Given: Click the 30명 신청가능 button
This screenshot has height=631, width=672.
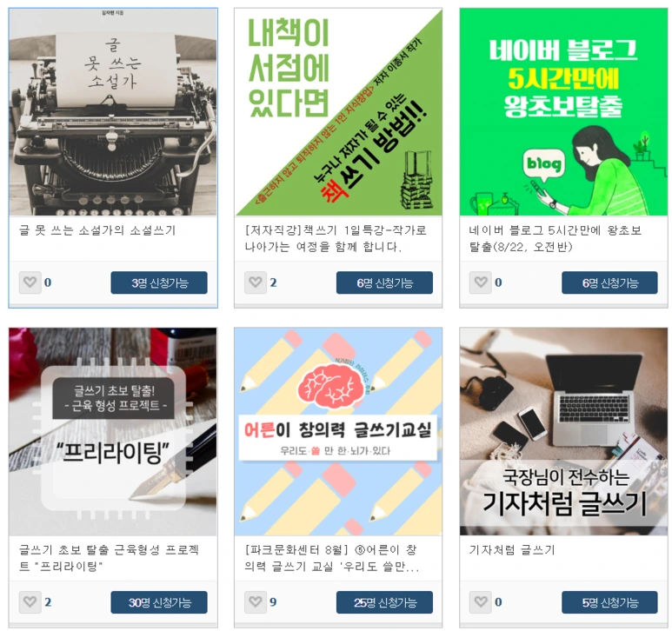Looking at the screenshot, I should click(x=159, y=602).
